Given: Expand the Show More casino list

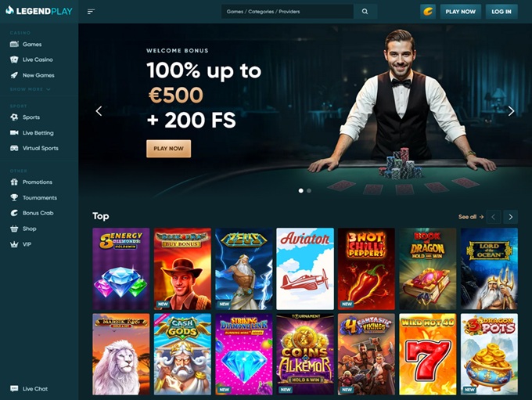Looking at the screenshot, I should click(31, 89).
